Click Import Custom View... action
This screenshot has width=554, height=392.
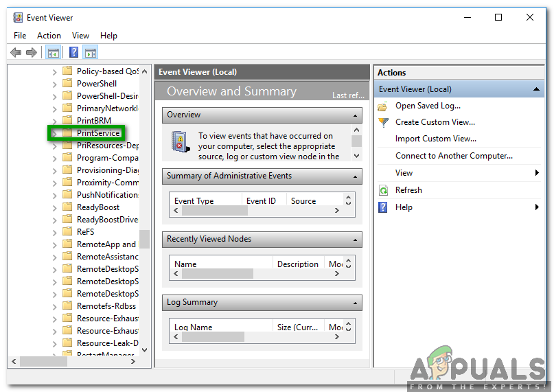436,139
